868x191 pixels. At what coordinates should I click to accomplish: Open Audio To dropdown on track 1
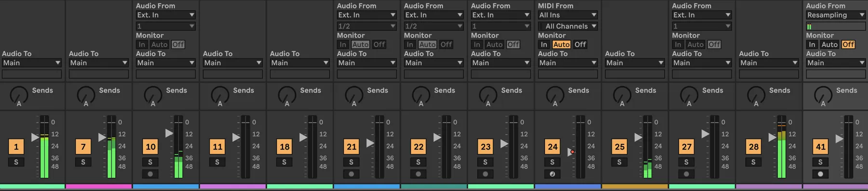click(x=32, y=63)
